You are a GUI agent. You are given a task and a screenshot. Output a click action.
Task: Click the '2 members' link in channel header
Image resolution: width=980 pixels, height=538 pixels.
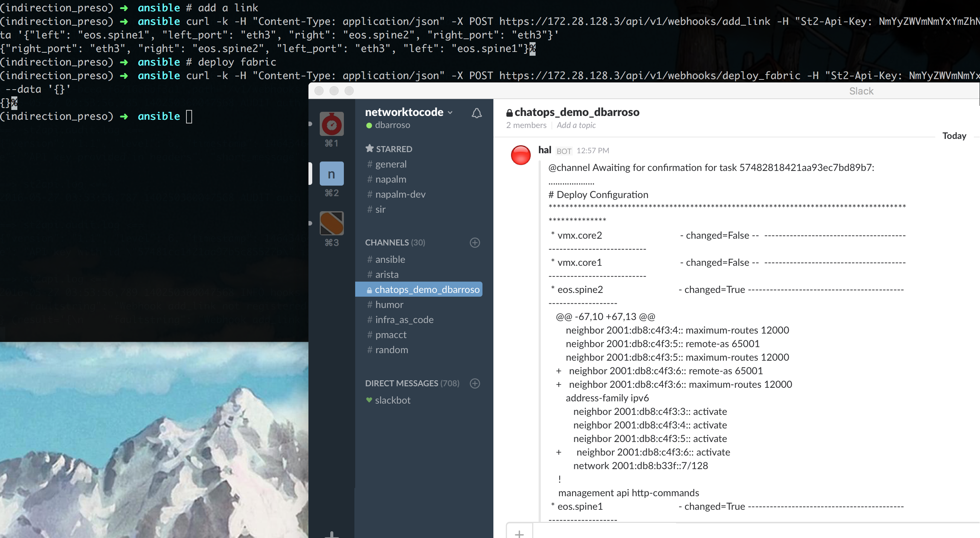click(526, 125)
